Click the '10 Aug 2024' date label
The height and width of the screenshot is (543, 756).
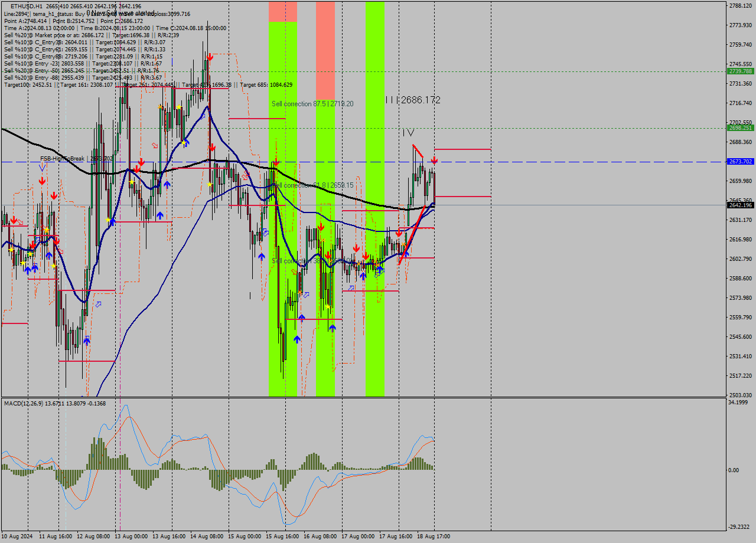(18, 537)
